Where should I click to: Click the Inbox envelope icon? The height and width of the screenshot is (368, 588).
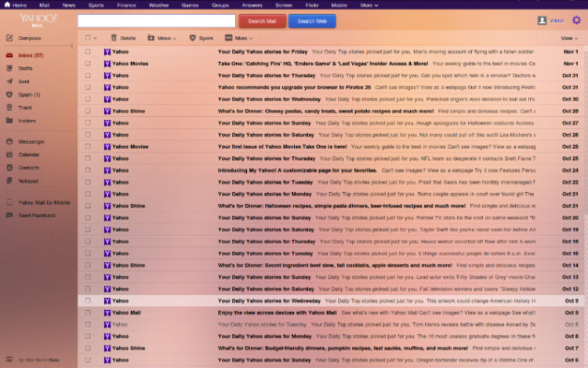pos(9,55)
